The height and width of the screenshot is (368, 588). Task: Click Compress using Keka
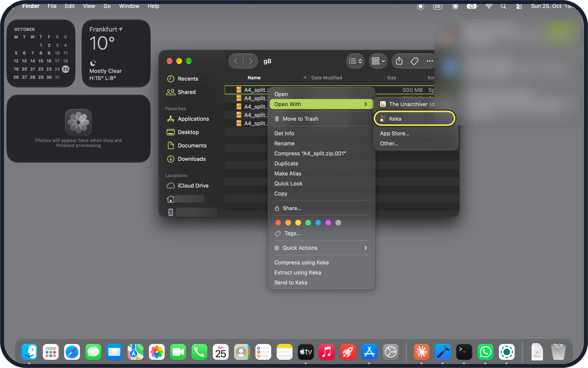coord(321,262)
